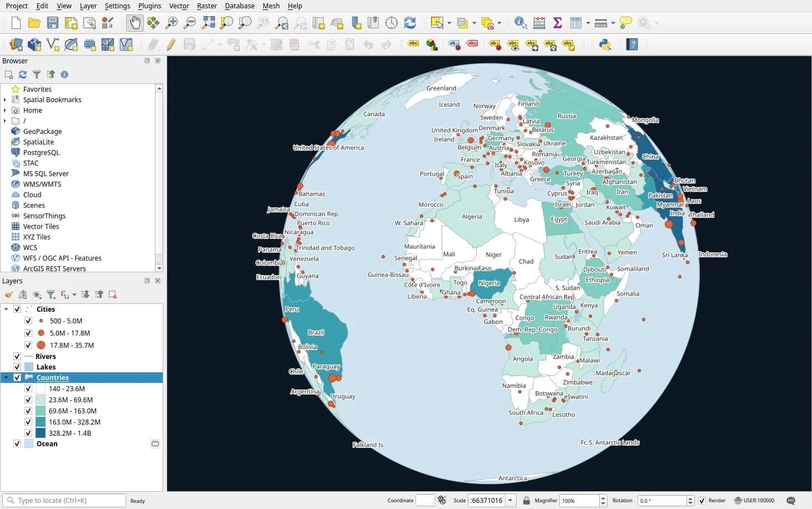Zoom to full extent of the map
The height and width of the screenshot is (509, 812).
[x=208, y=23]
